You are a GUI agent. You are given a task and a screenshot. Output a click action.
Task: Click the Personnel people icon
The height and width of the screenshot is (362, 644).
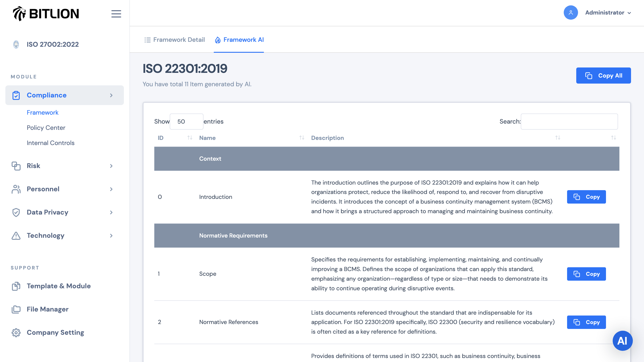(16, 189)
